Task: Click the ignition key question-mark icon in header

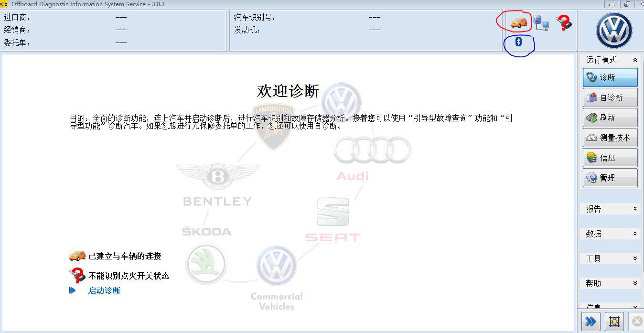Action: coord(564,23)
